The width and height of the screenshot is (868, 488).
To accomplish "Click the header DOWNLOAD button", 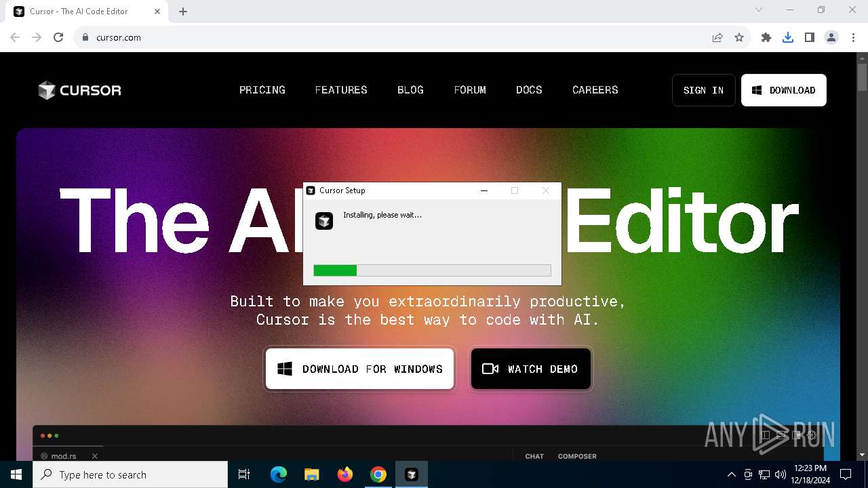I will click(x=784, y=90).
